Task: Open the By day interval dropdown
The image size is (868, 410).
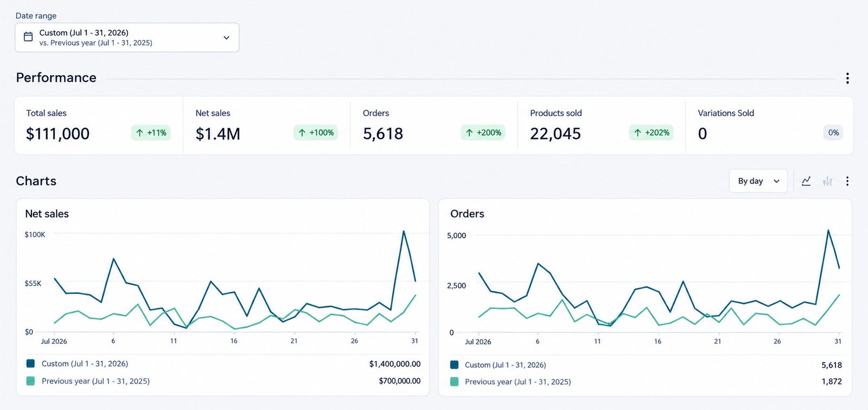Action: pos(758,181)
